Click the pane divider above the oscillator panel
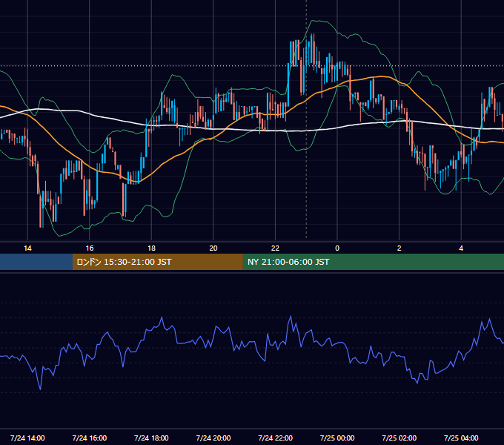The height and width of the screenshot is (445, 504). (x=252, y=272)
